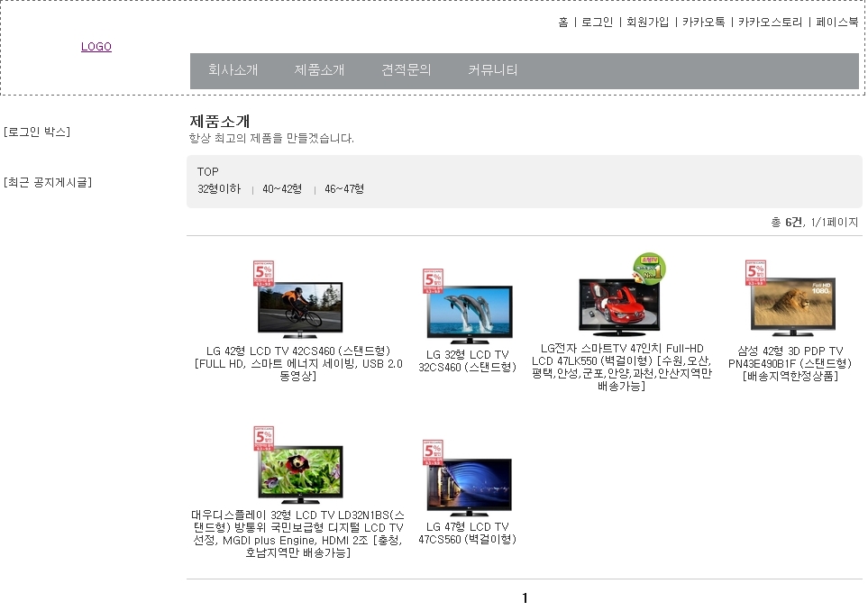
Task: Open LG 47형 47CS560 TV image
Action: coord(470,487)
